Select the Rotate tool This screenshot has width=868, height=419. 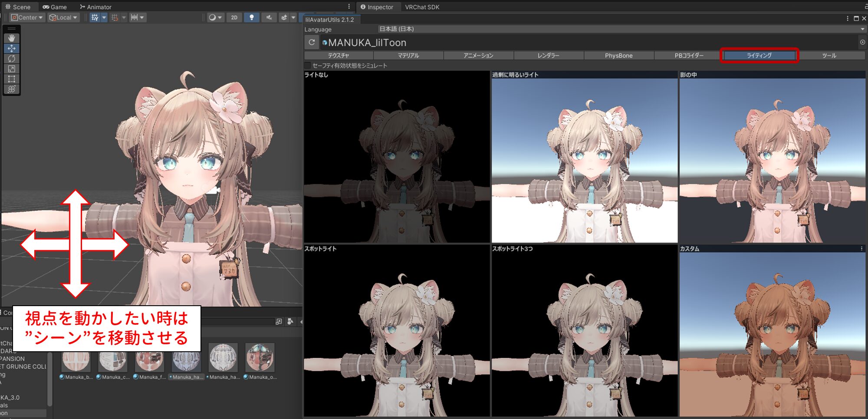pyautogui.click(x=11, y=59)
